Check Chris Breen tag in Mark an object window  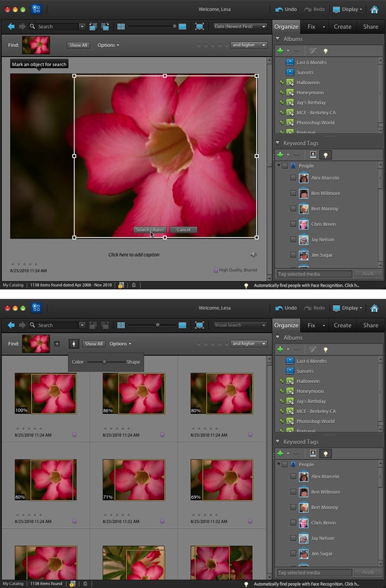pyautogui.click(x=293, y=224)
